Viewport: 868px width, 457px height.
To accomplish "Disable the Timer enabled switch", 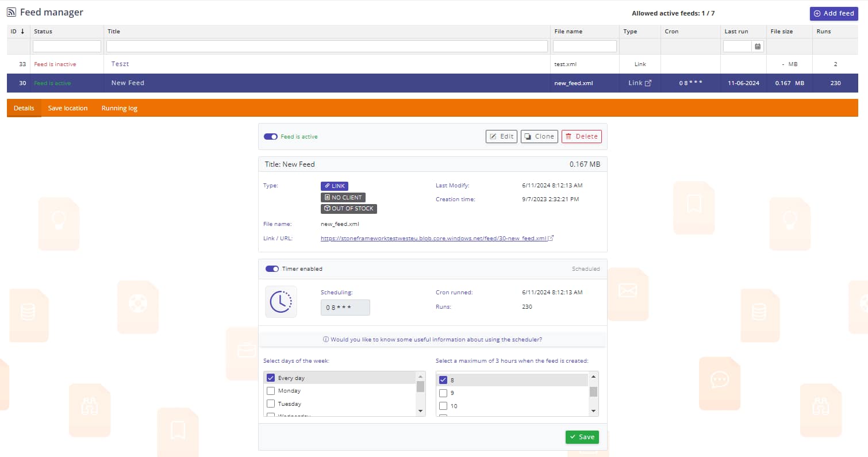I will 272,269.
